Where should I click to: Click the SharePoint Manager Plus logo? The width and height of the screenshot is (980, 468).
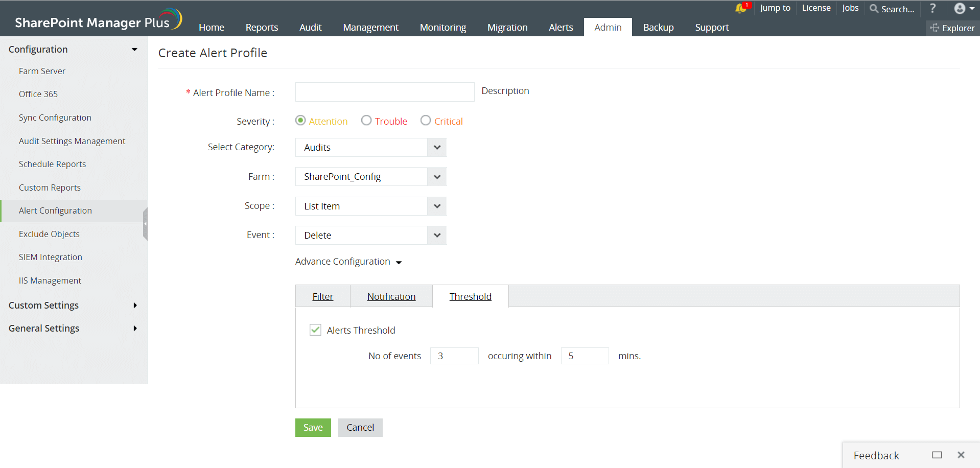(98, 19)
